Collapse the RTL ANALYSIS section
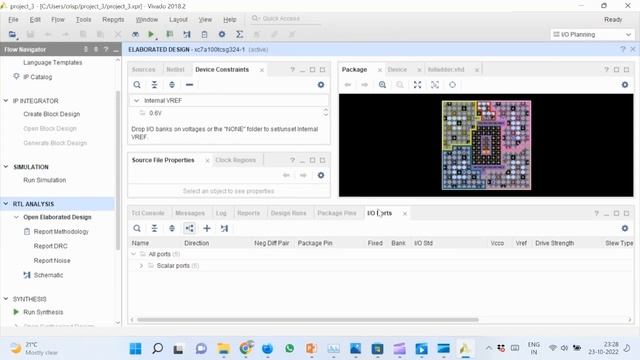640x360 pixels. [x=6, y=203]
